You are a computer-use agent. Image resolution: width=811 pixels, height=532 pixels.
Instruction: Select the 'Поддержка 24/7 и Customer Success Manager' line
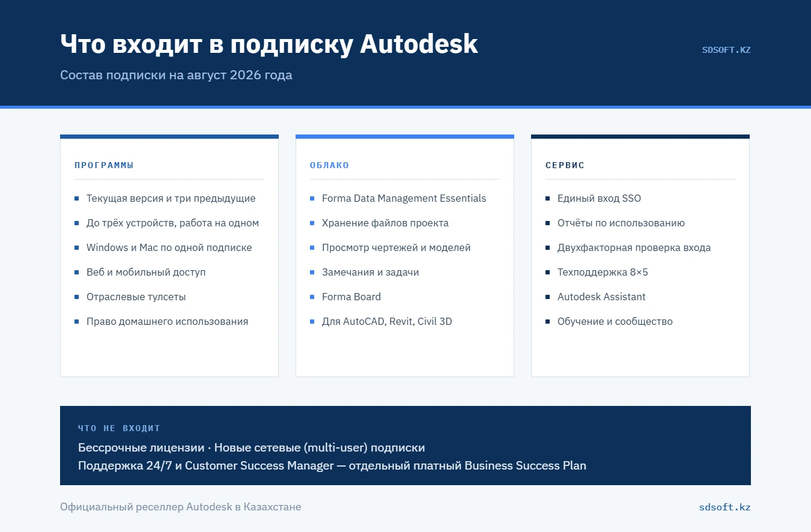click(332, 465)
